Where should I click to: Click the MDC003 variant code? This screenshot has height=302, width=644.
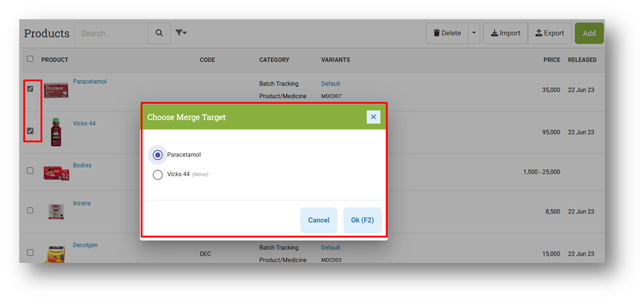332,260
